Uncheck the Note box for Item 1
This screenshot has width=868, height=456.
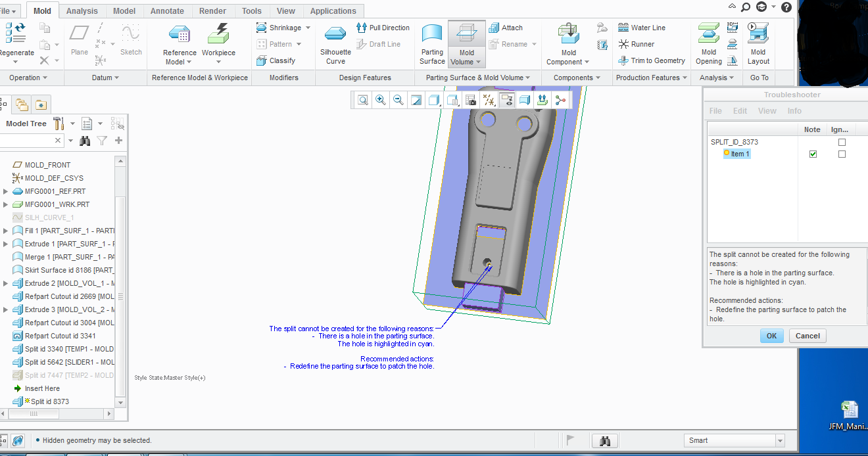point(813,154)
